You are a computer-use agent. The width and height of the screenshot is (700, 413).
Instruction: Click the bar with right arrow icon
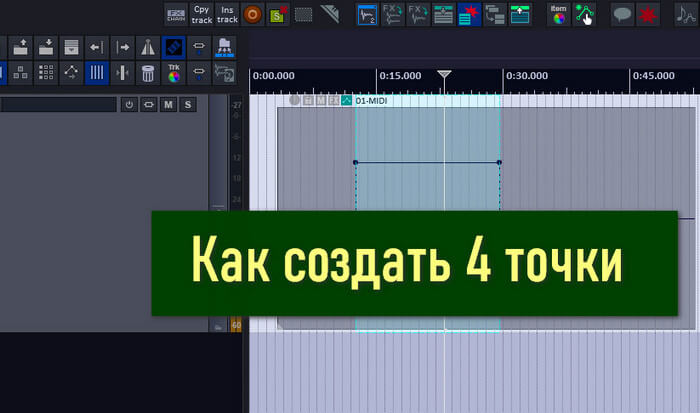(122, 47)
